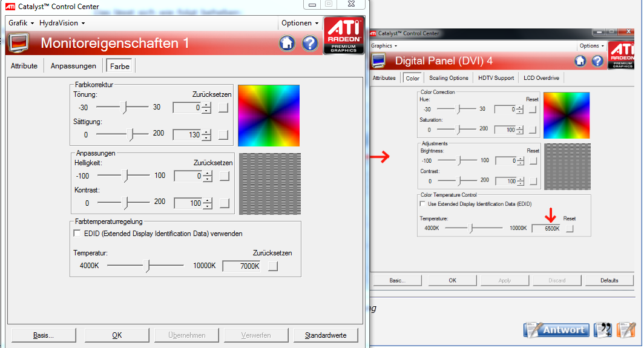Click the Basis... button
The height and width of the screenshot is (348, 644).
pos(44,335)
